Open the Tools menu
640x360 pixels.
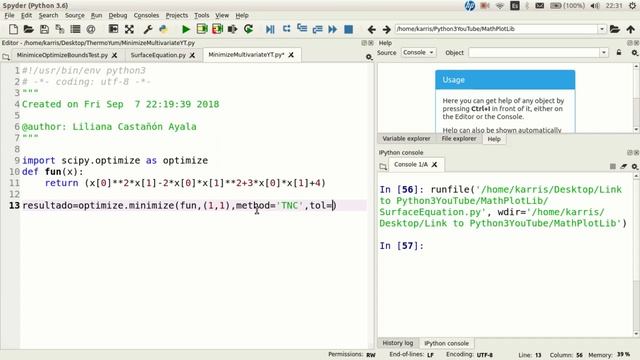(202, 16)
